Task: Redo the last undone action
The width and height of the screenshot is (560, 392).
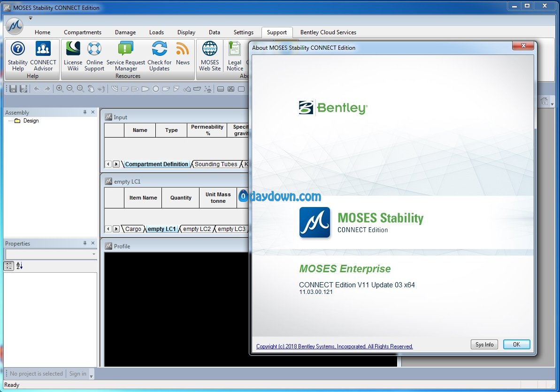Action: click(x=47, y=89)
